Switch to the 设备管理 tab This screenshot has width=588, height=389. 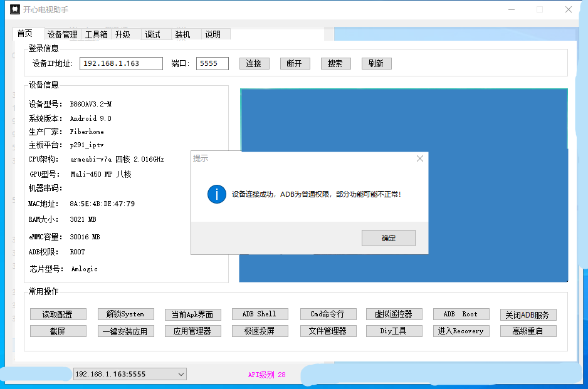tap(63, 34)
